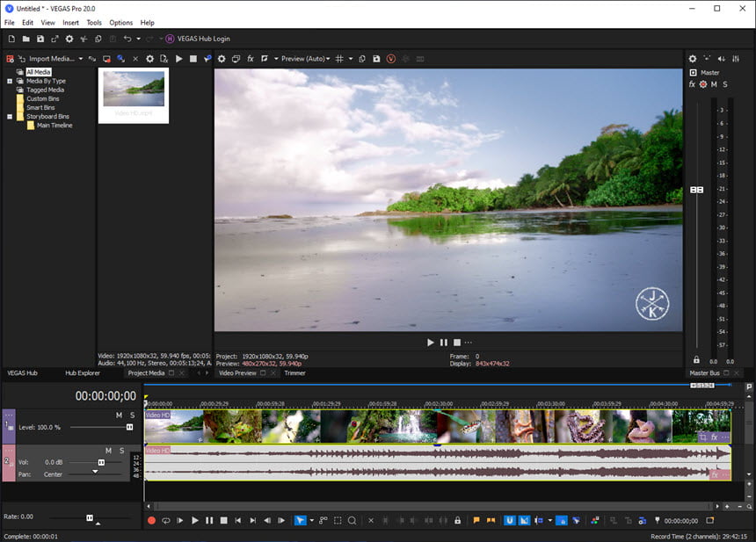
Task: Open the undo history dropdown arrow
Action: (x=138, y=39)
